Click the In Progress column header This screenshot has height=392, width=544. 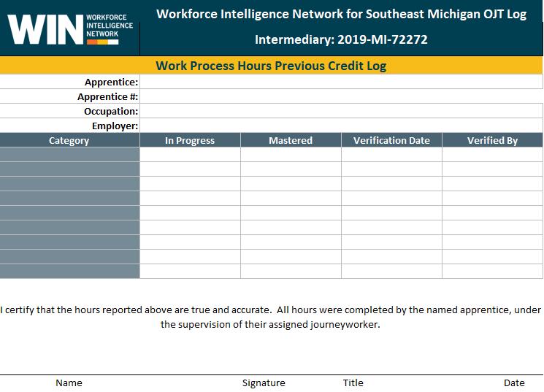pyautogui.click(x=190, y=140)
